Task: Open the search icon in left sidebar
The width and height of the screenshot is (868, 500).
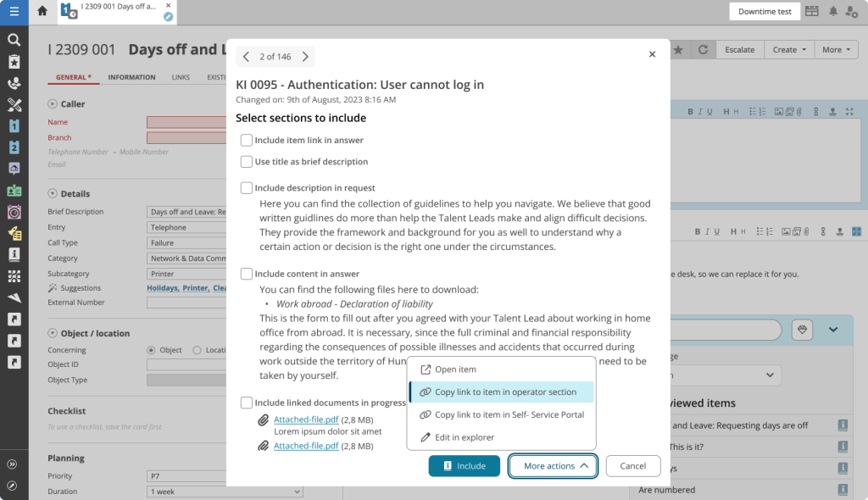Action: click(14, 40)
